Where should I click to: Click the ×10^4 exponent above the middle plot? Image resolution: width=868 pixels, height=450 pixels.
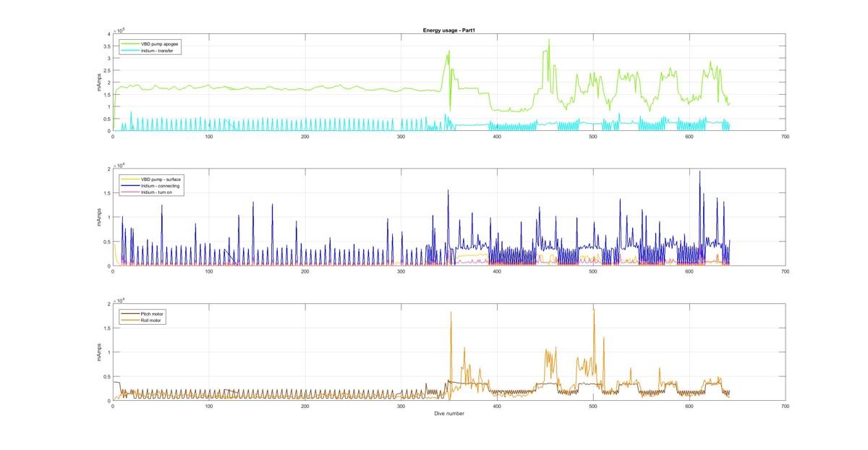[119, 166]
